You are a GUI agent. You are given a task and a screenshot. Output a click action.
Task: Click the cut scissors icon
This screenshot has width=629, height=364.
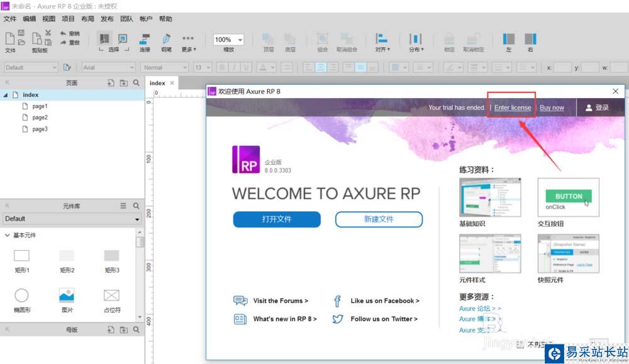pos(48,33)
